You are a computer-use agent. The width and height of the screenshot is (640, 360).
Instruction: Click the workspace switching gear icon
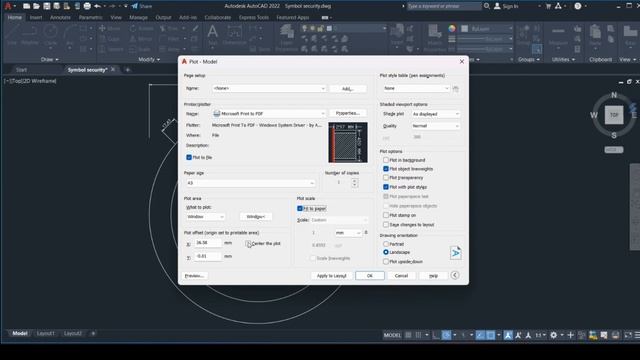pyautogui.click(x=553, y=335)
